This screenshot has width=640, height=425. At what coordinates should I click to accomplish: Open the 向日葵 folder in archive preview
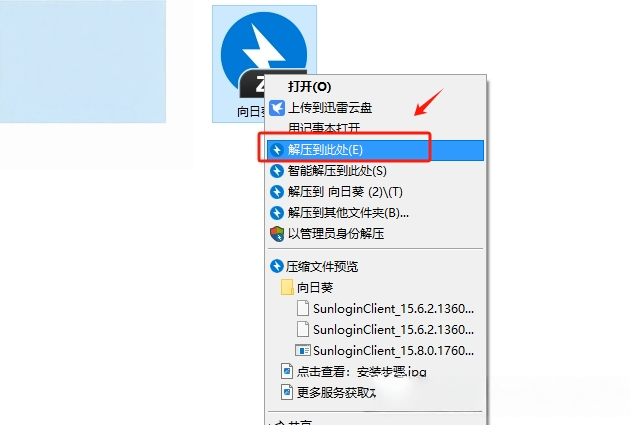(x=315, y=287)
